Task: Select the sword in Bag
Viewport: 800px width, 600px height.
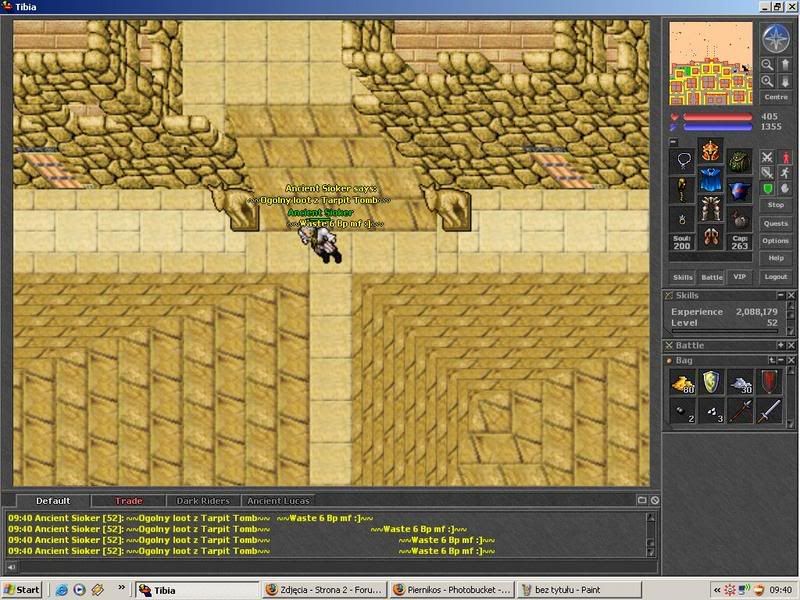Action: coord(769,411)
